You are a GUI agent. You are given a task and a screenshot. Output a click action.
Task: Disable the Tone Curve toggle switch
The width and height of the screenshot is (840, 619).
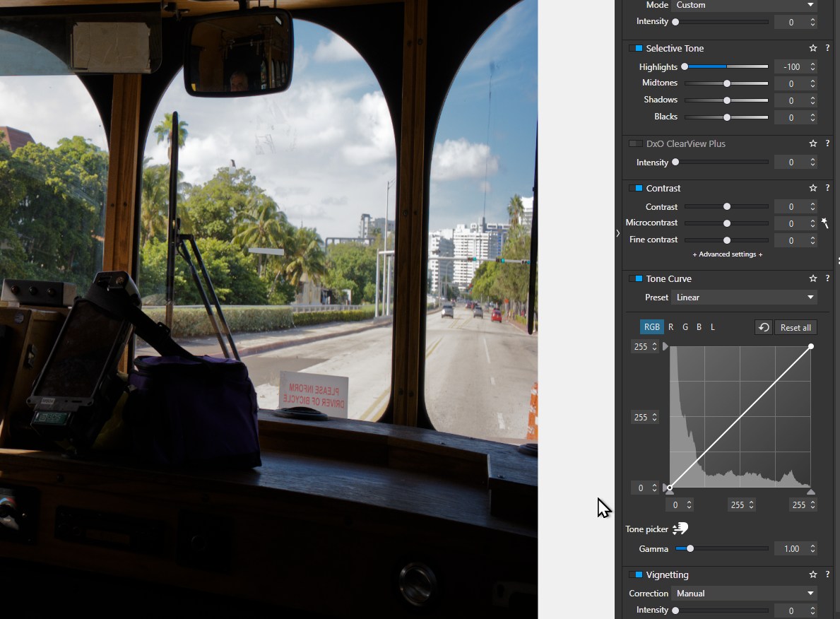click(x=636, y=279)
